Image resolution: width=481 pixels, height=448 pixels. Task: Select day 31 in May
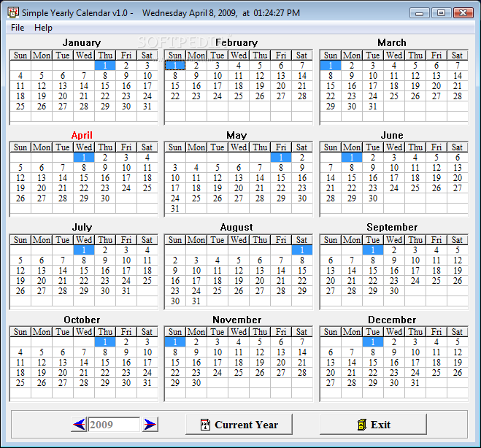[x=175, y=209]
